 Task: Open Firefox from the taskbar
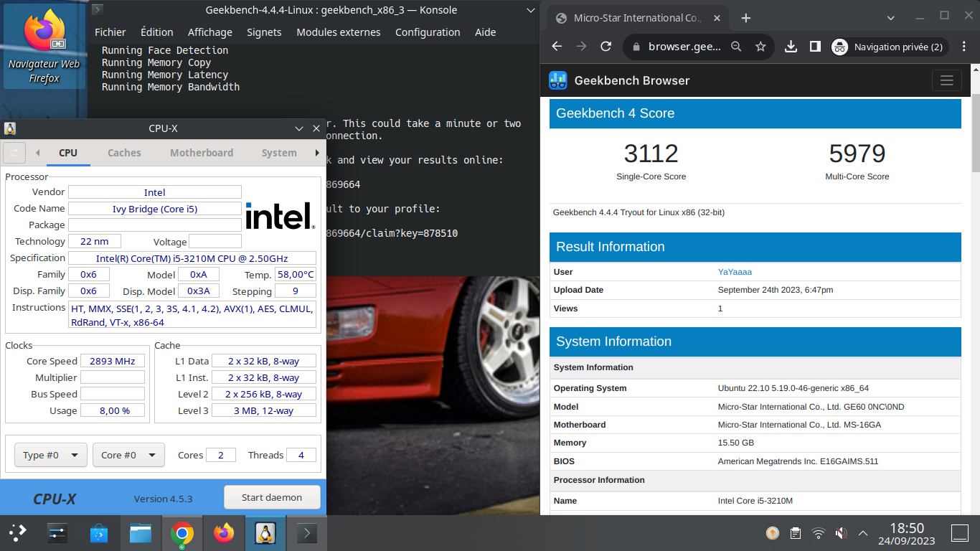224,533
